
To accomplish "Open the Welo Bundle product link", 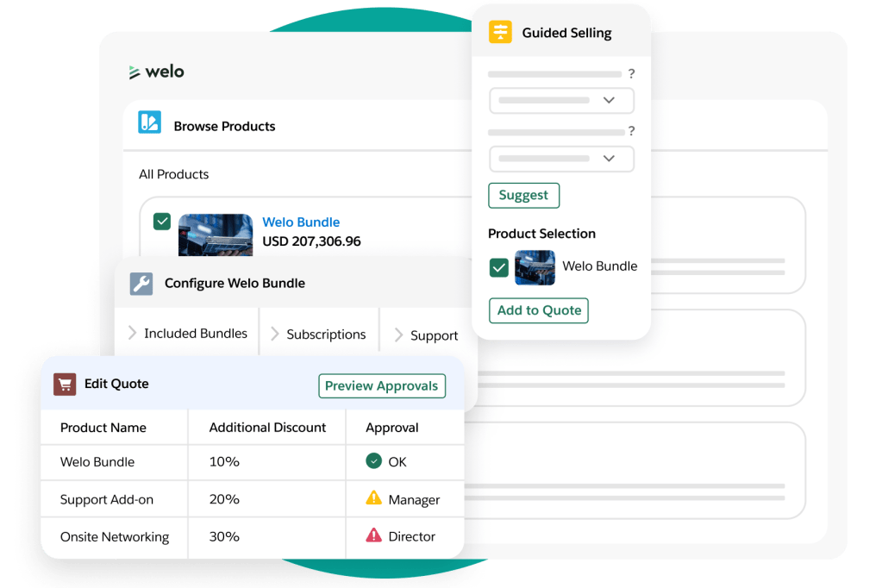I will click(x=301, y=222).
